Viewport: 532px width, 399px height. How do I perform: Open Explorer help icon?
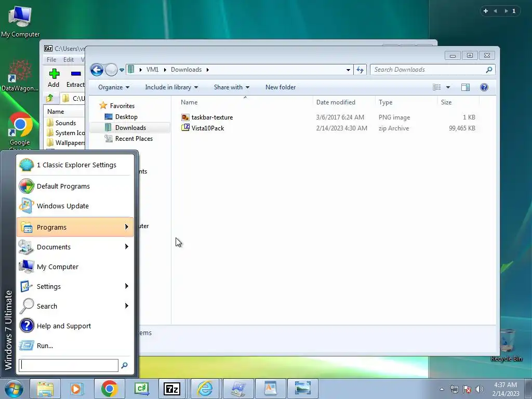point(484,87)
